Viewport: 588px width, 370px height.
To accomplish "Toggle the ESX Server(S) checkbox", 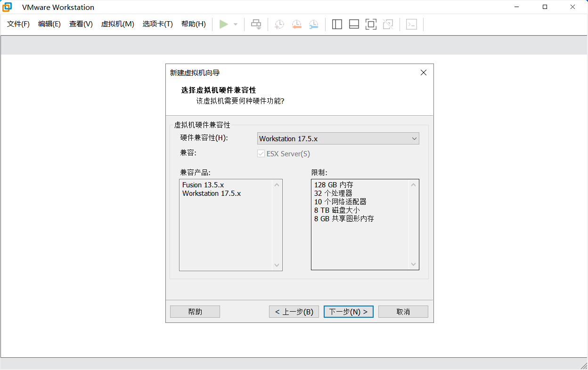I will (x=261, y=154).
